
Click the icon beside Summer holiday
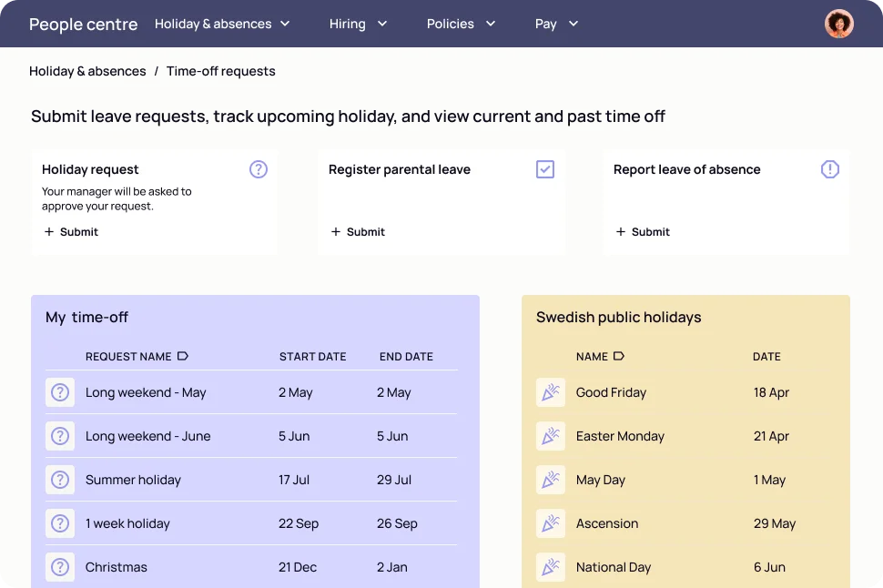click(60, 480)
